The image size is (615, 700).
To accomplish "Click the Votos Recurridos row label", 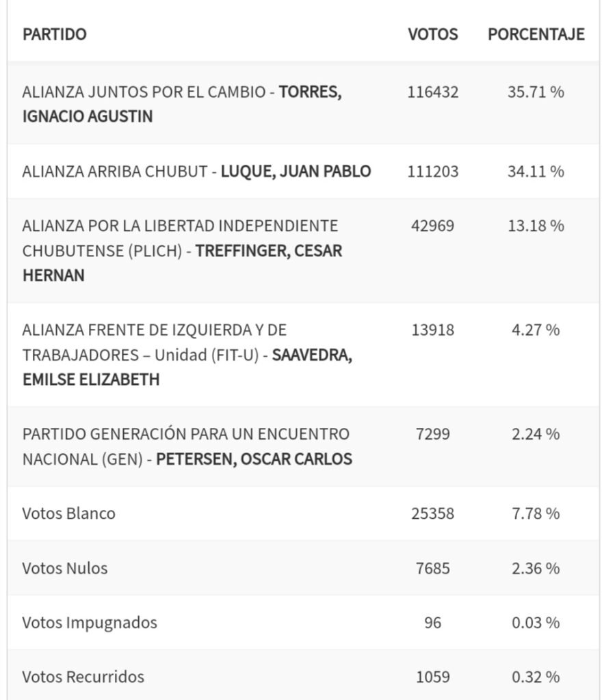I will click(x=83, y=677).
